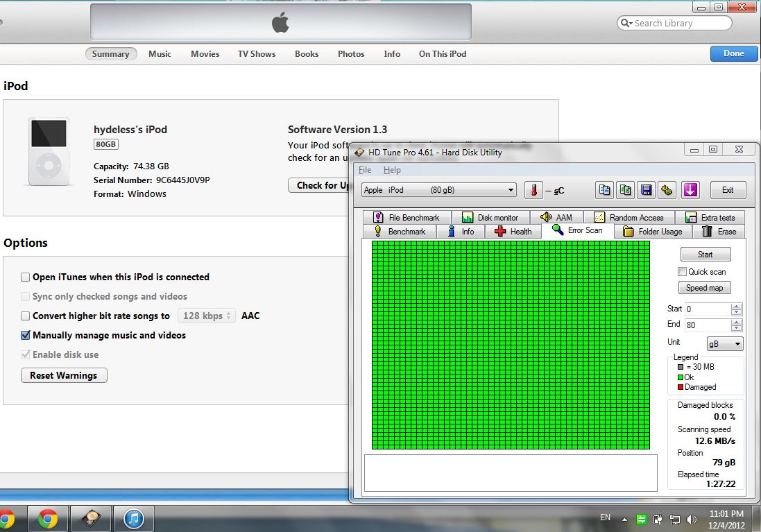The image size is (761, 532).
Task: Click the Check for Update button
Action: pyautogui.click(x=320, y=185)
